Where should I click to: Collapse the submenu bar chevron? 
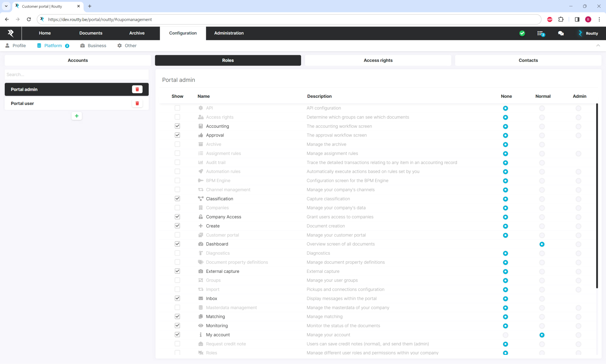coord(598,46)
